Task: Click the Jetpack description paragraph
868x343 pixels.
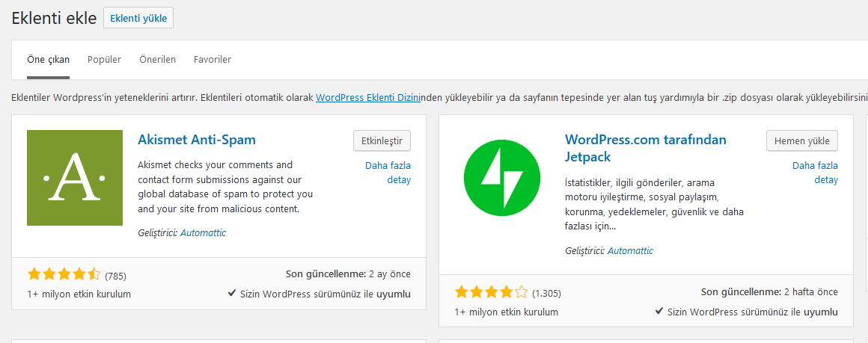Action: coord(654,204)
